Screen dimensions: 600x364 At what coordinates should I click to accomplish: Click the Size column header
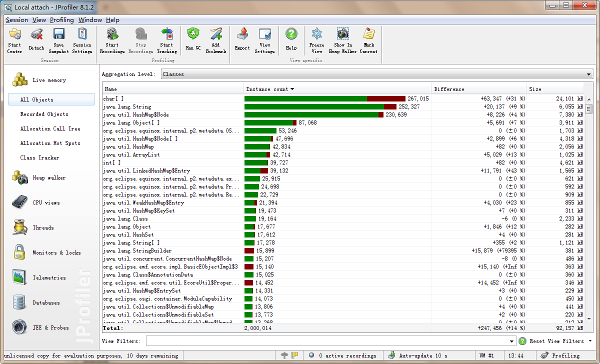click(556, 89)
